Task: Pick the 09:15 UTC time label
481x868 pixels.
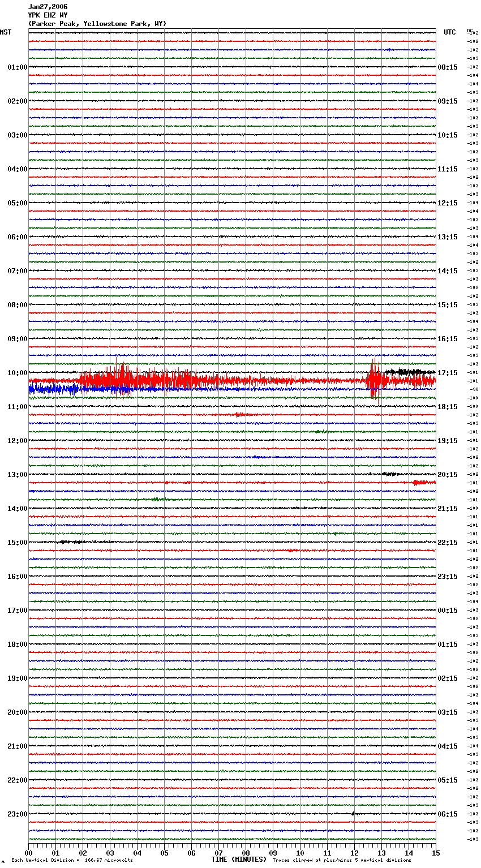Action: (x=448, y=101)
